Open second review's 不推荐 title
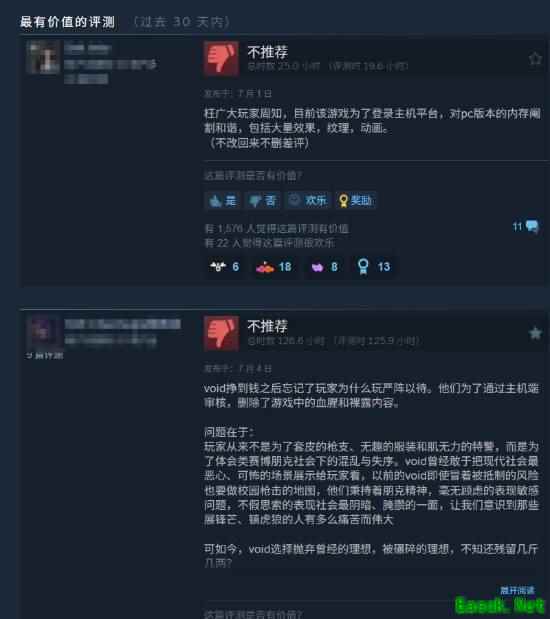This screenshot has width=550, height=619. [268, 326]
